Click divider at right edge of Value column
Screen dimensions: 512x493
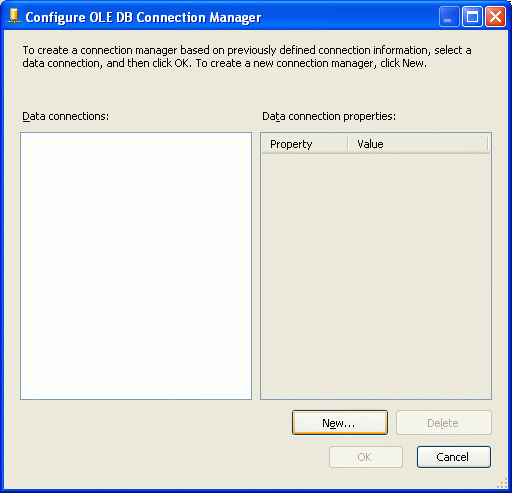click(x=488, y=144)
